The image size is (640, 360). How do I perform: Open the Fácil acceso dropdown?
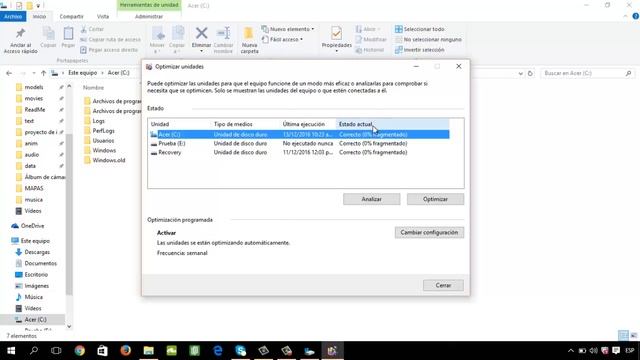(282, 40)
